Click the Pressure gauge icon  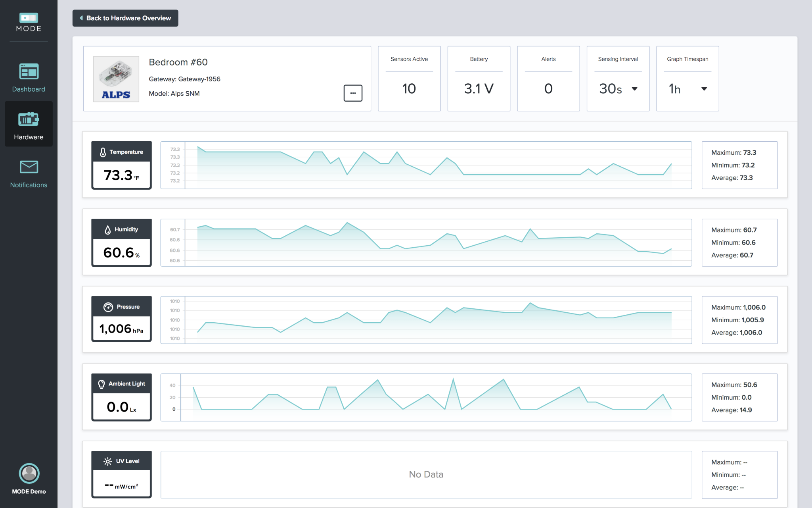pos(108,307)
